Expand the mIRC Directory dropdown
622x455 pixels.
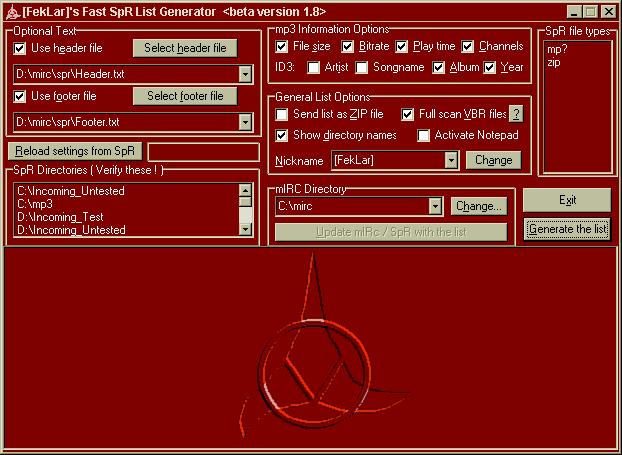(x=435, y=207)
